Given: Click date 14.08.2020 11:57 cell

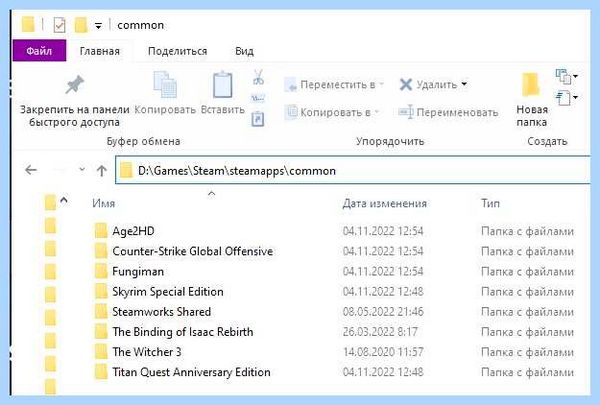Looking at the screenshot, I should click(x=383, y=352).
